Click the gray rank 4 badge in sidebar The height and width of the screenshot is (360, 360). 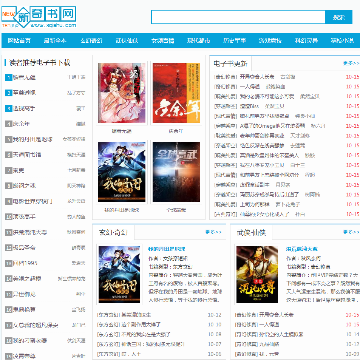(8, 124)
